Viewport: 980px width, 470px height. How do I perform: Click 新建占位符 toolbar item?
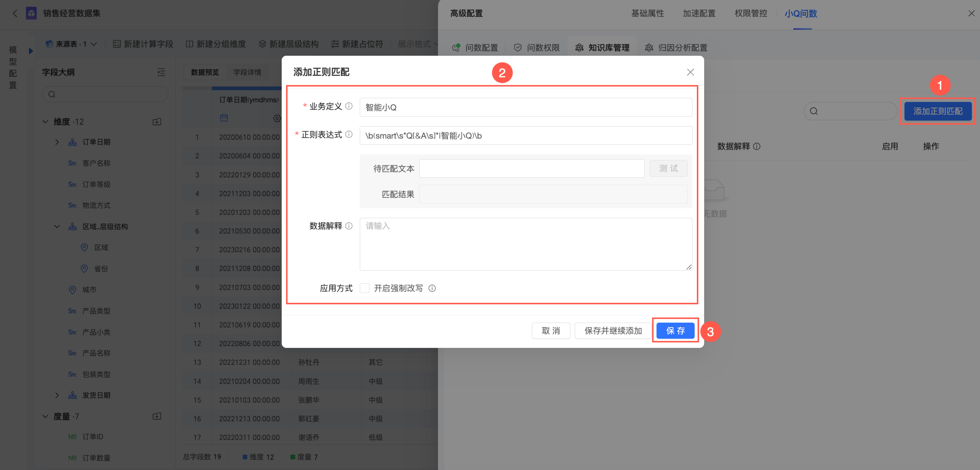[x=357, y=44]
